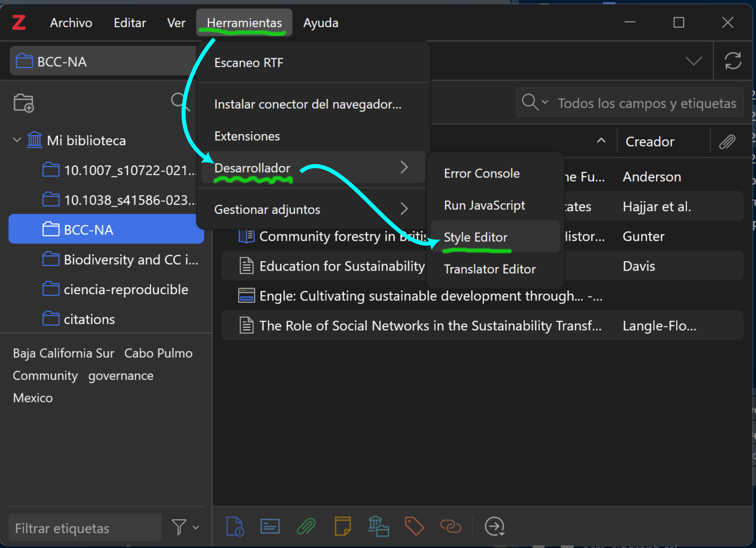This screenshot has width=756, height=548.
Task: Open the Ayuda menu
Action: point(321,23)
